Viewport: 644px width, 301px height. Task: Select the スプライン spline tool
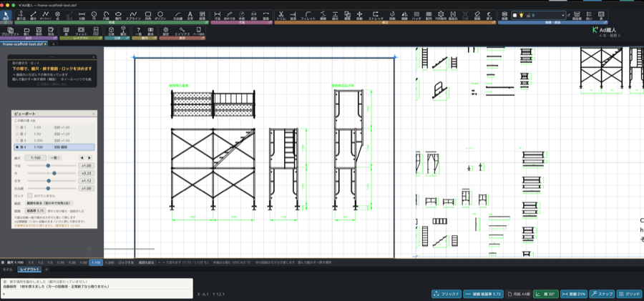point(133,15)
